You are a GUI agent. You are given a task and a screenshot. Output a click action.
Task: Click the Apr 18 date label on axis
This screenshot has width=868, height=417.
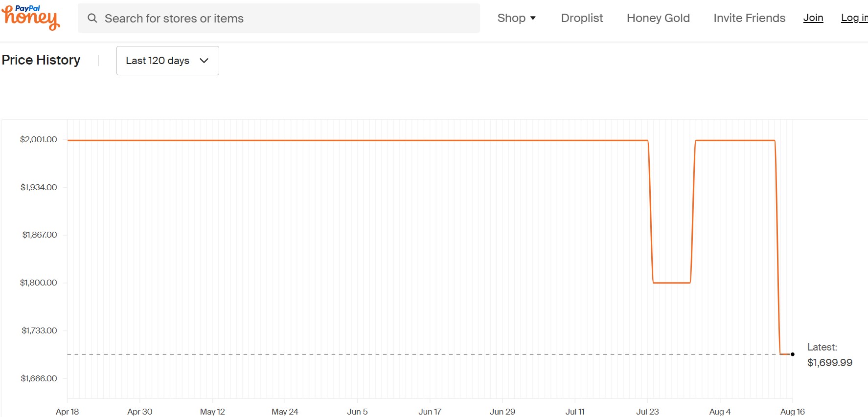tap(67, 412)
